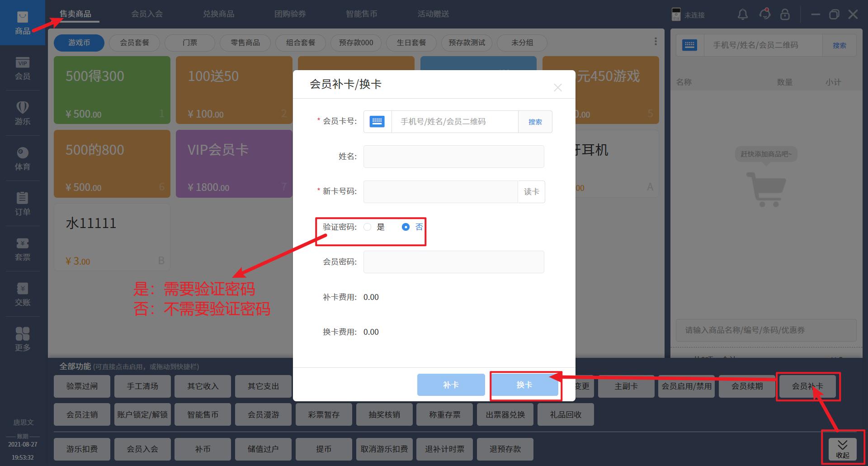Click the 会员注销 function button
This screenshot has width=868, height=466.
(x=82, y=414)
